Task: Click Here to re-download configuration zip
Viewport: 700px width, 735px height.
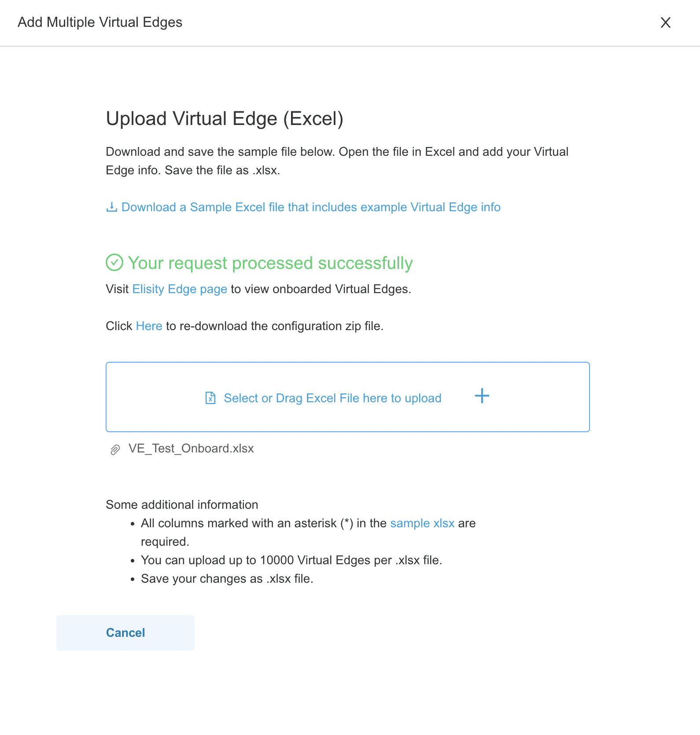Action: 149,326
